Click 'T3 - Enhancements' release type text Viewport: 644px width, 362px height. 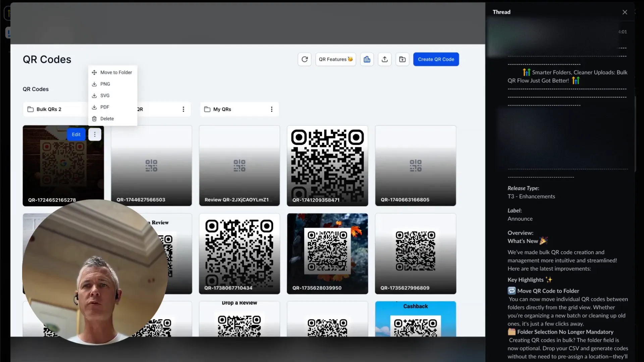(531, 196)
